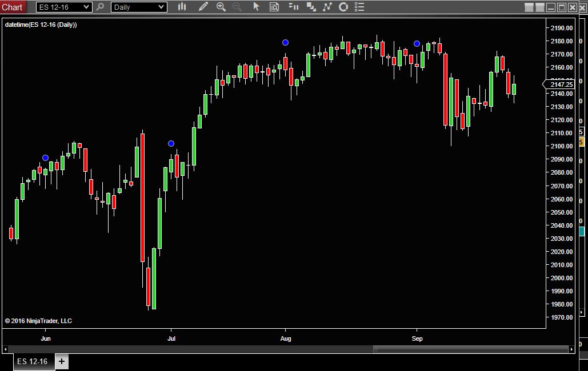This screenshot has height=371, width=588.
Task: Select the blue dot above June candles
Action: click(x=45, y=158)
